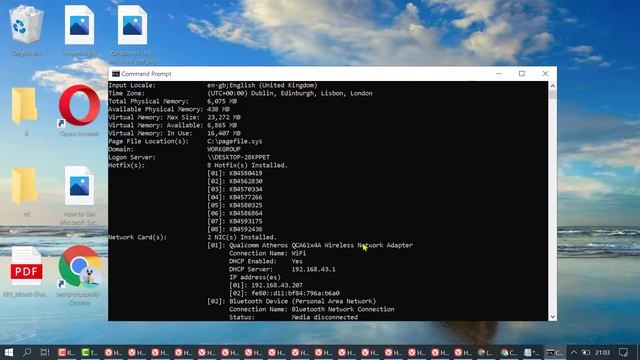Click the scrollbar up arrow in Command Prompt
Image resolution: width=640 pixels, height=360 pixels.
click(553, 86)
